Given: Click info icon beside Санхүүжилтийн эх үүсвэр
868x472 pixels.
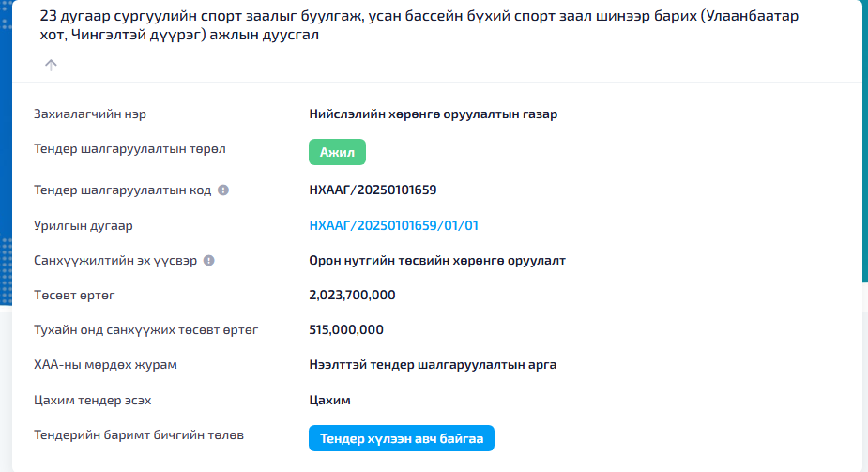Looking at the screenshot, I should pyautogui.click(x=209, y=261).
